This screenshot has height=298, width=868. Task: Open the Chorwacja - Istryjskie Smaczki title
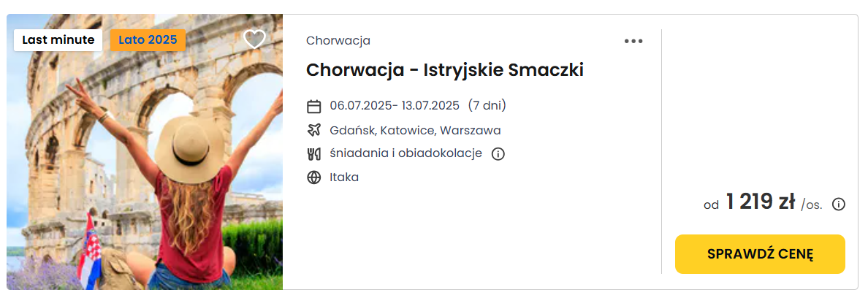(445, 70)
